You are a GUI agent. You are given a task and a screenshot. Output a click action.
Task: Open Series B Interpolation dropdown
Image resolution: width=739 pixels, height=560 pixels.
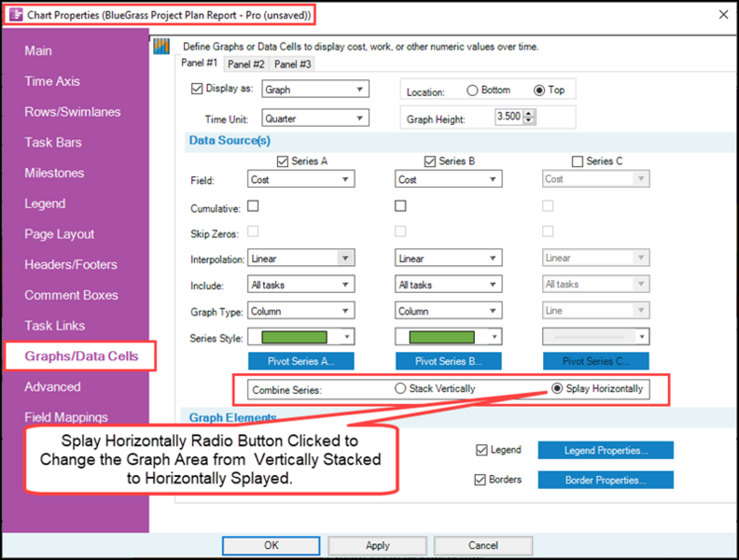coord(448,259)
